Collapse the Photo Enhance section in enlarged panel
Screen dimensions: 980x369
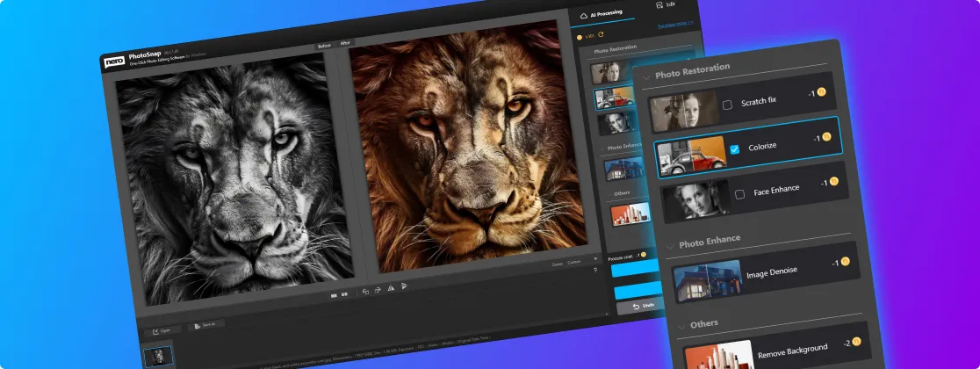click(x=671, y=245)
